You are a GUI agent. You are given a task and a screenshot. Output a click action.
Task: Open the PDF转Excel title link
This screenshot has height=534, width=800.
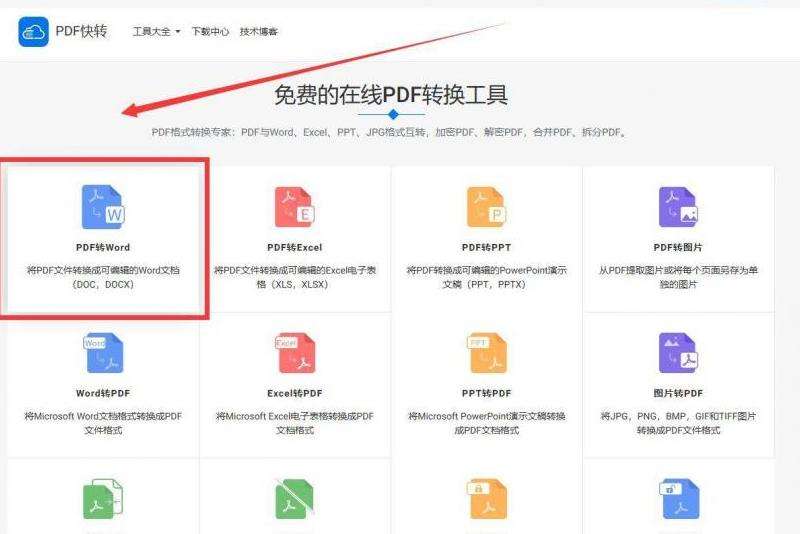[x=294, y=247]
